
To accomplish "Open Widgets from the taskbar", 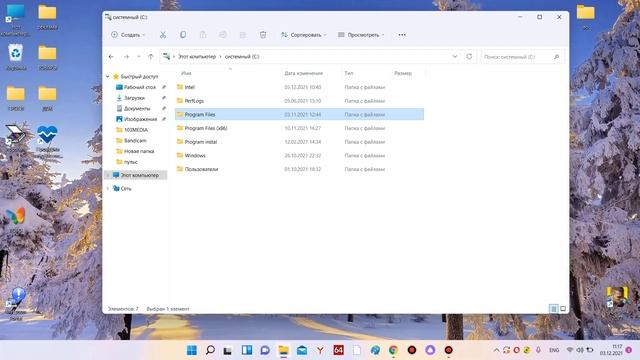I will click(x=247, y=350).
